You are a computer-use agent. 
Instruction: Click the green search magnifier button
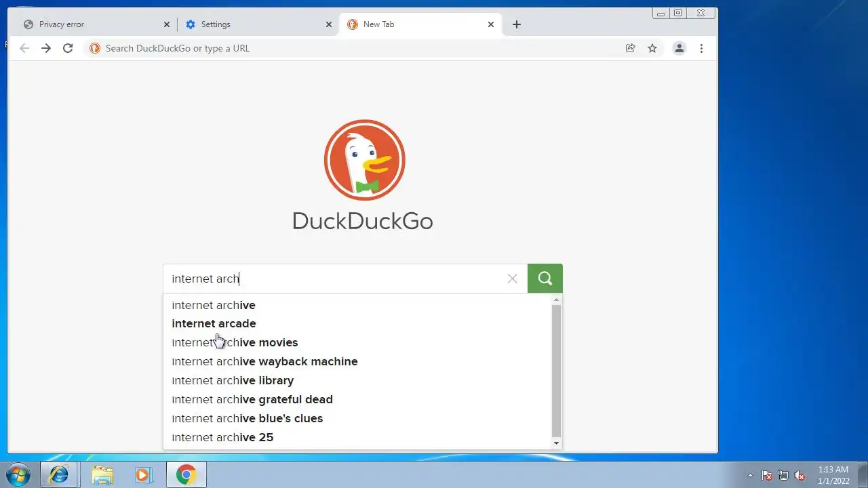tap(545, 279)
